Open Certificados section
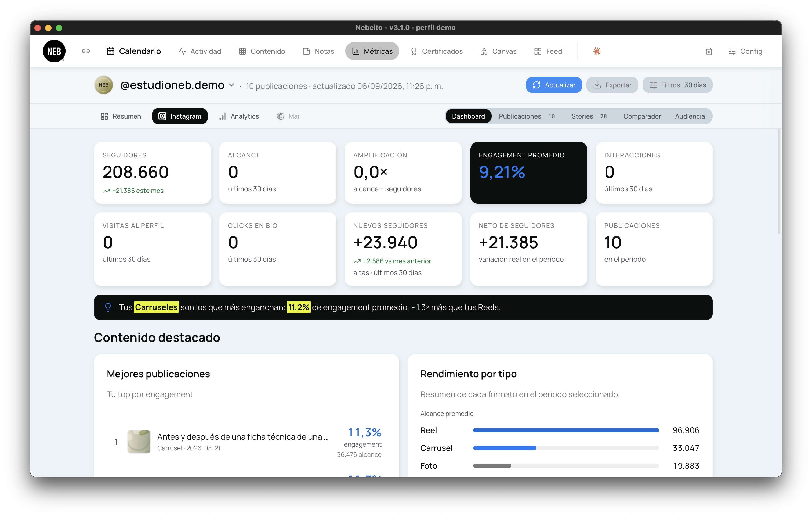Screen dimensions: 812x517 437,51
